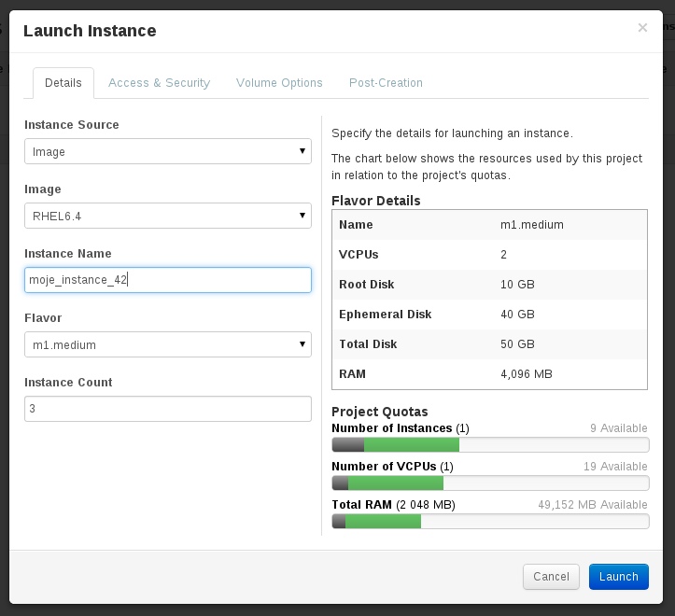Click the Flavor dropdown arrow icon
This screenshot has height=616, width=675.
click(302, 344)
